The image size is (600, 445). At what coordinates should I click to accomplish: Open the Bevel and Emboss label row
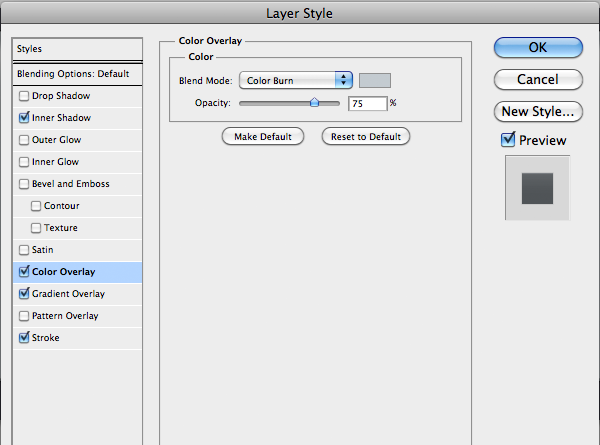pos(78,184)
